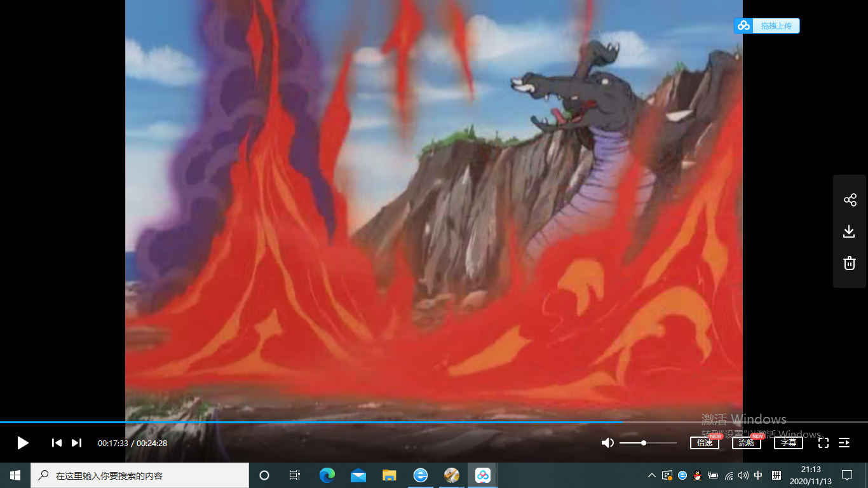Viewport: 868px width, 488px height.
Task: Open the playlist panel icon
Action: 844,443
